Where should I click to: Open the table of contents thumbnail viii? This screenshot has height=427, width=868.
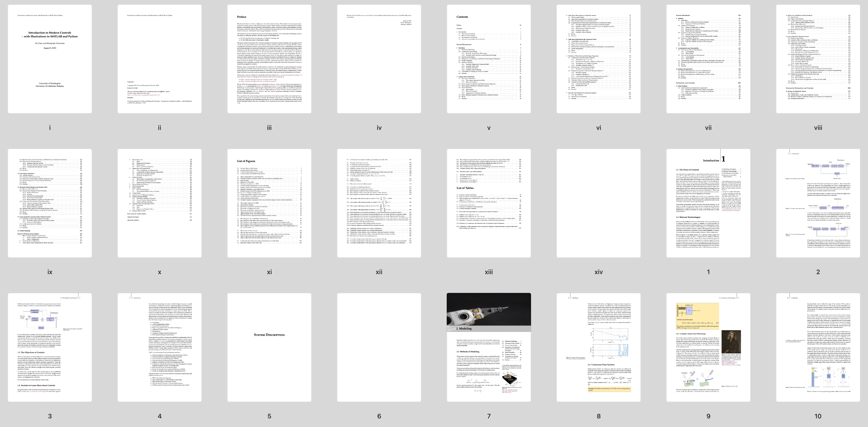coord(818,59)
